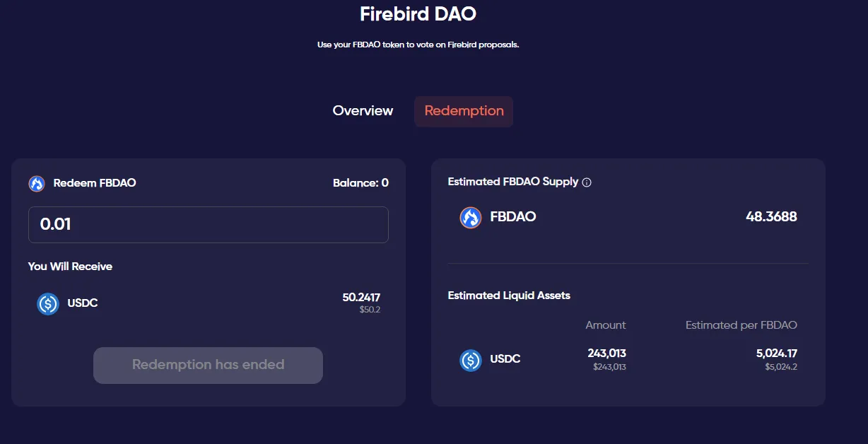Screen dimensions: 868x444
Task: Click the Estimated per FBDAO column header
Action: (x=741, y=325)
